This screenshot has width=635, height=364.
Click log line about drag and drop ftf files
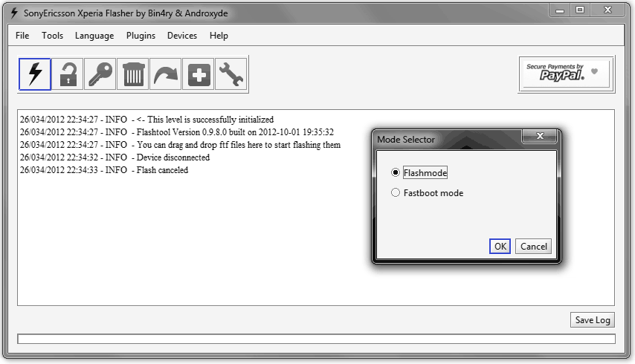[x=180, y=145]
